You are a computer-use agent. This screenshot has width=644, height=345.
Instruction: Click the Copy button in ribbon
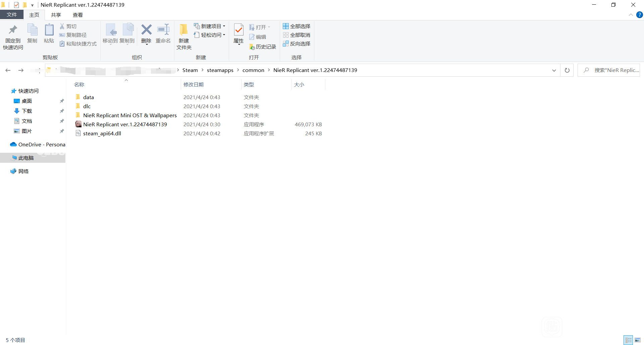[x=32, y=33]
